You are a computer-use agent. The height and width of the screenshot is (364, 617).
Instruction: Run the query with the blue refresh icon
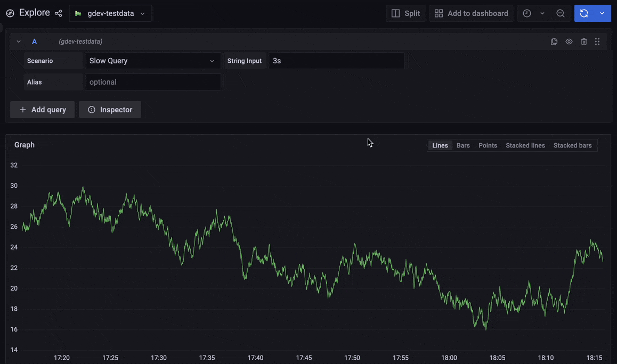click(585, 13)
